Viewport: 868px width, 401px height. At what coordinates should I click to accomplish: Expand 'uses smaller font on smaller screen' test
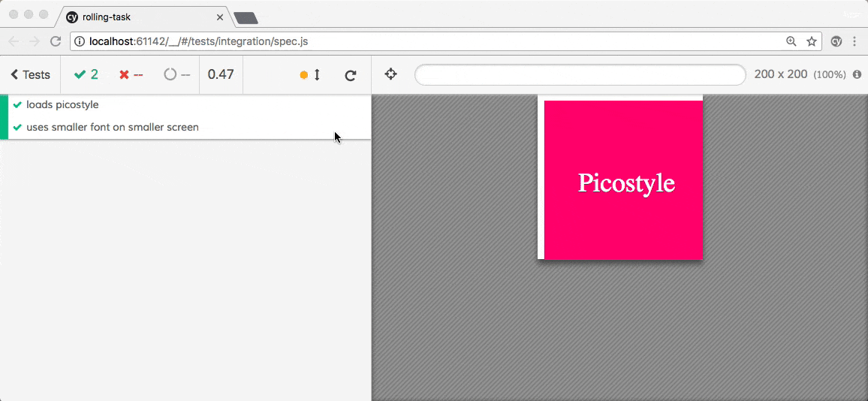[x=189, y=128]
